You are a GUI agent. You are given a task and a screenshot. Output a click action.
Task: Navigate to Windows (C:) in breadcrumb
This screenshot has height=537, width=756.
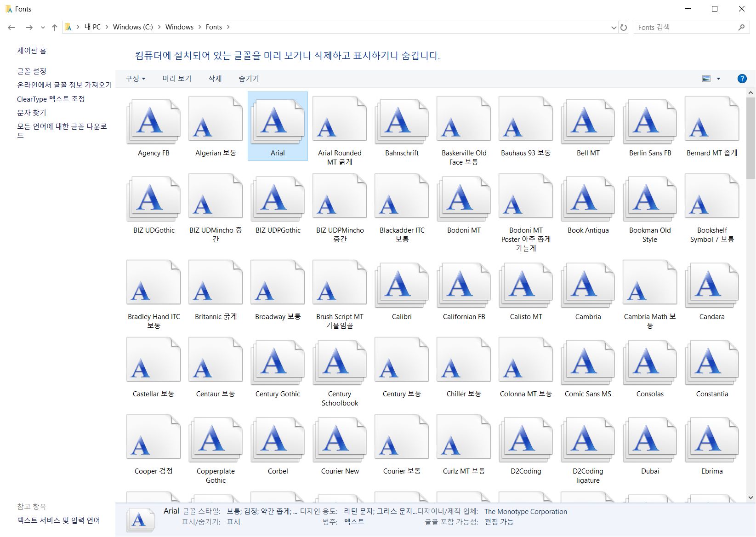[x=133, y=27]
